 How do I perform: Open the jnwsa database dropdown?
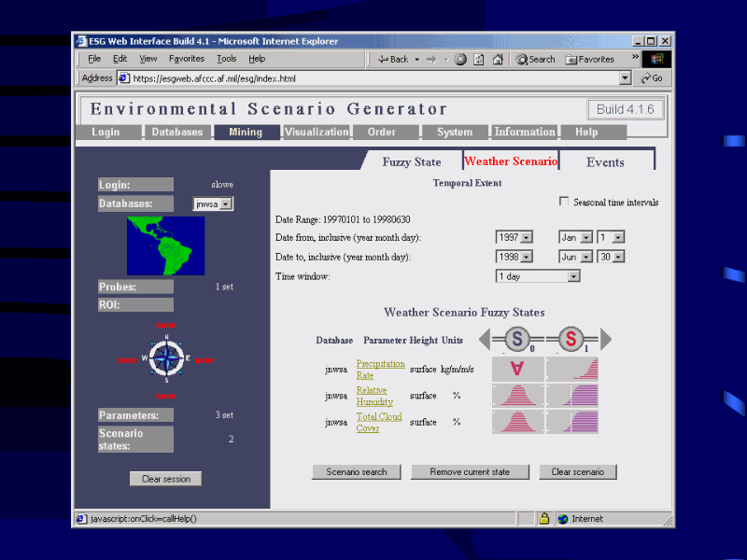[x=213, y=203]
